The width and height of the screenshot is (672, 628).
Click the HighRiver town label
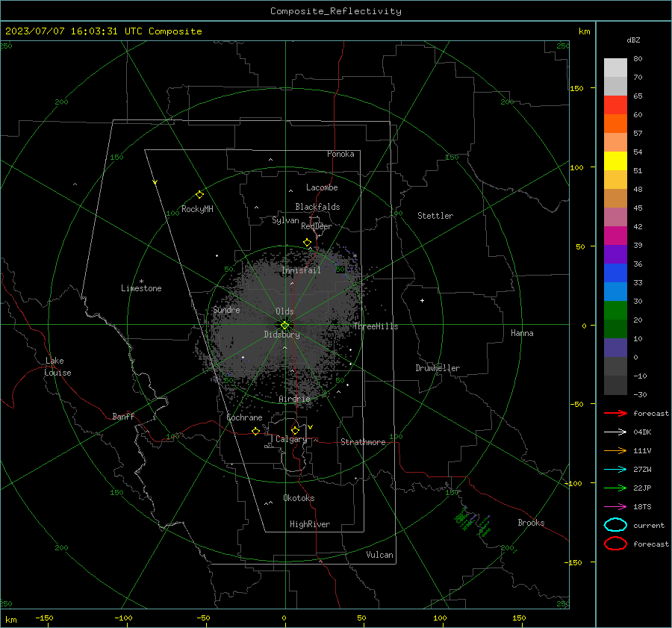(309, 524)
